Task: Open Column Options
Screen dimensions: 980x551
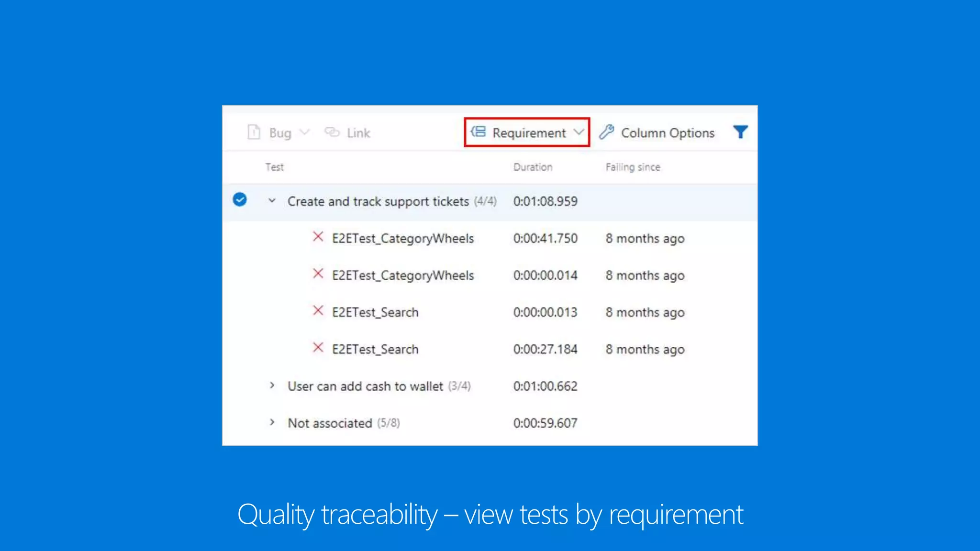Action: 668,133
